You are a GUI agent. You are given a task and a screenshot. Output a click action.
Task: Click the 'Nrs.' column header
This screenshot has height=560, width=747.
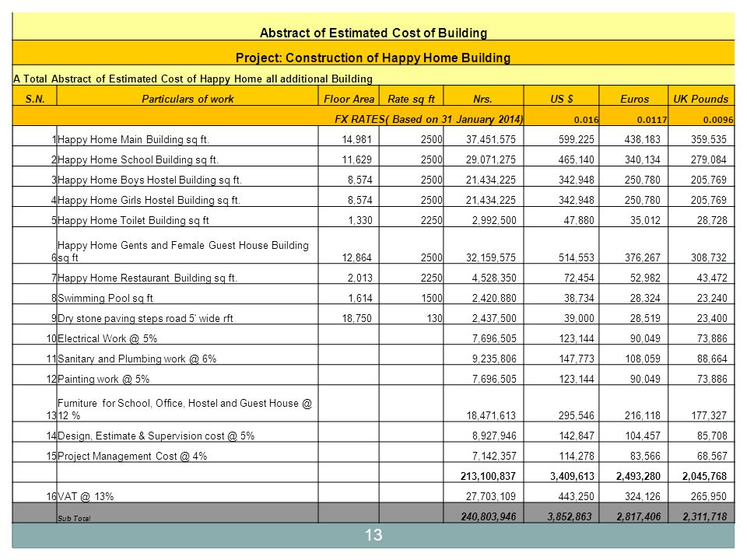pyautogui.click(x=482, y=99)
